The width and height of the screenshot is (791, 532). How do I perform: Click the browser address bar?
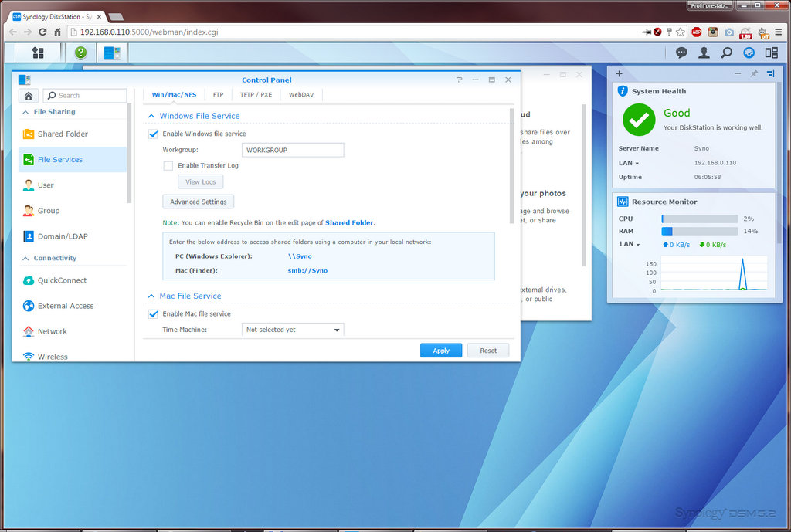(353, 32)
